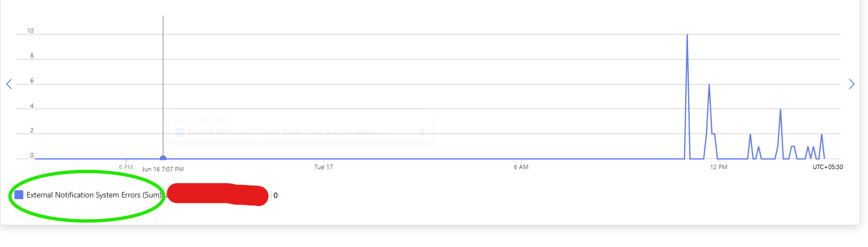Click the 8 value on y-axis

[x=32, y=56]
